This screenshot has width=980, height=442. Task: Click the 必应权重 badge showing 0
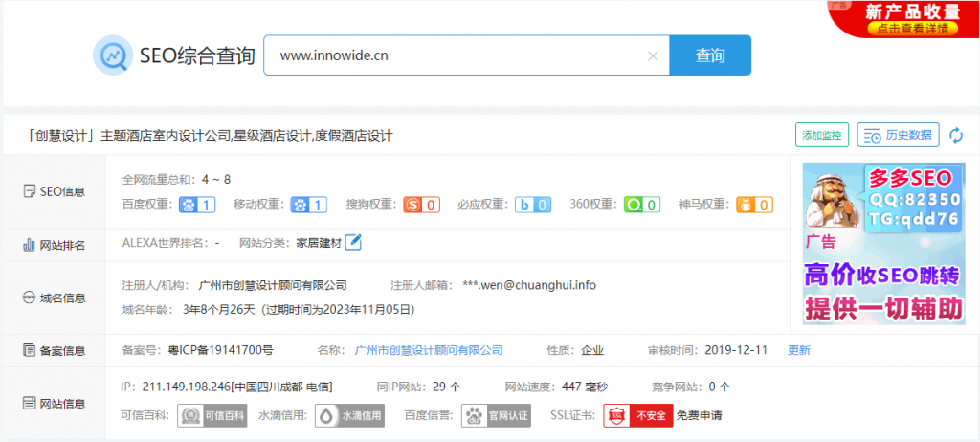click(533, 205)
